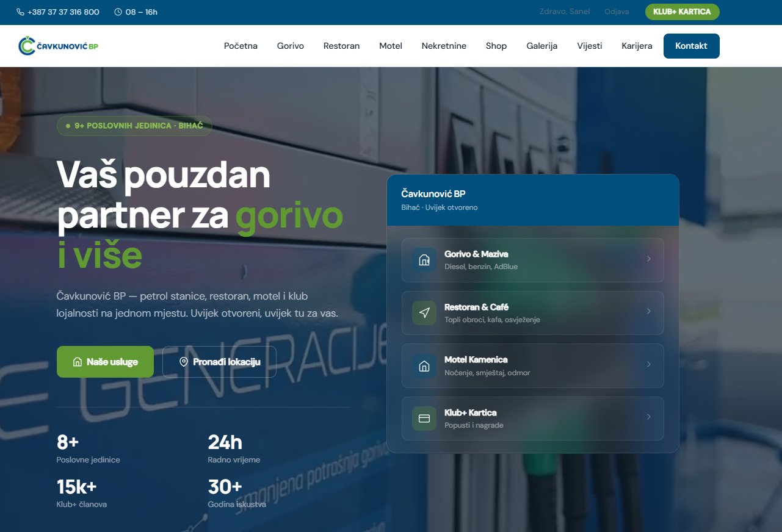Image resolution: width=782 pixels, height=532 pixels.
Task: Open Vijesti in the navigation
Action: point(590,46)
